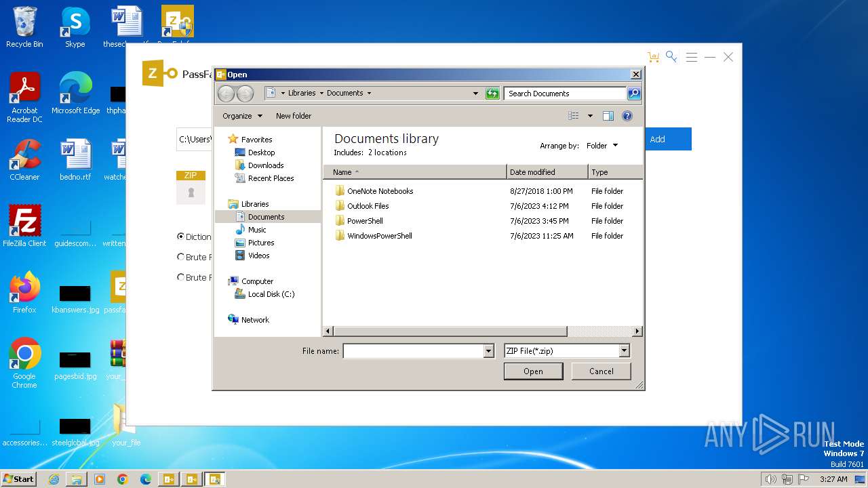Image resolution: width=868 pixels, height=488 pixels.
Task: Click the right scroll arrow of file list
Action: click(x=637, y=331)
